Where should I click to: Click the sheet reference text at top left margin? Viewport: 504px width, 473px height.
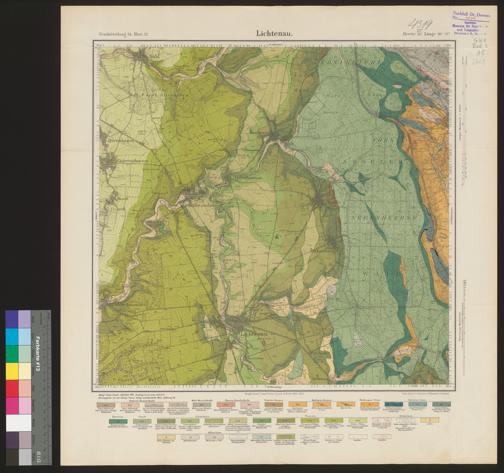click(125, 34)
